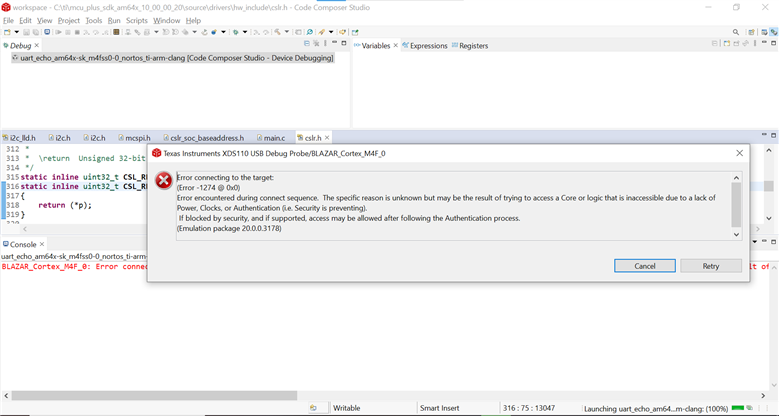Open the File menu
Viewport: 779px width, 416px height.
pyautogui.click(x=8, y=20)
